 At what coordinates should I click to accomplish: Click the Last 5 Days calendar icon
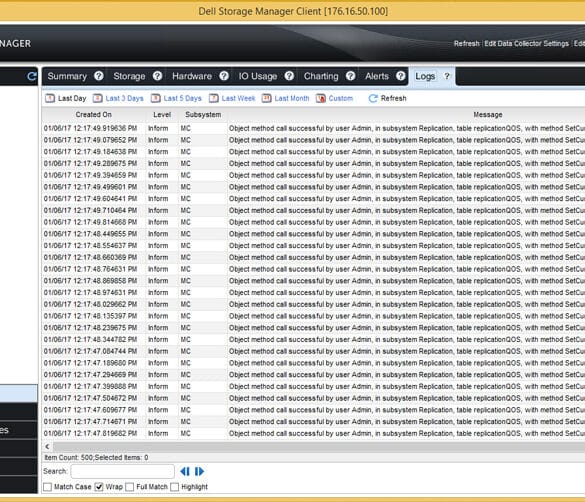(156, 98)
